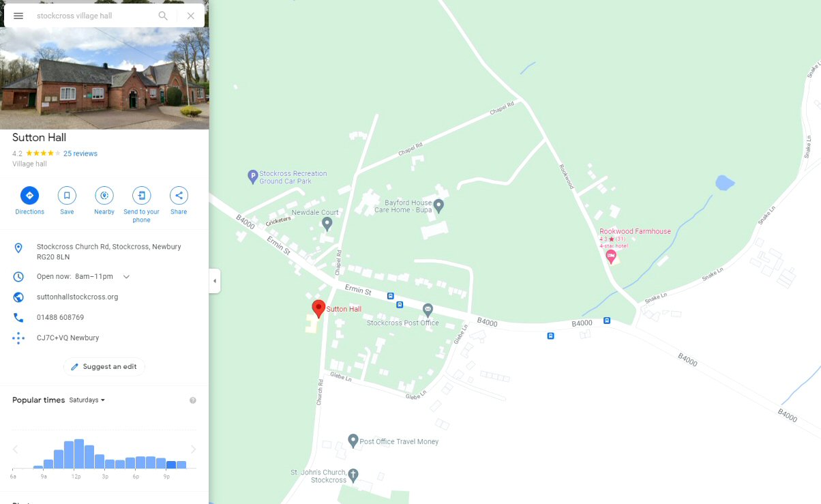Visit suttonhallstockcross.org website link
Image resolution: width=821 pixels, height=504 pixels.
(78, 297)
